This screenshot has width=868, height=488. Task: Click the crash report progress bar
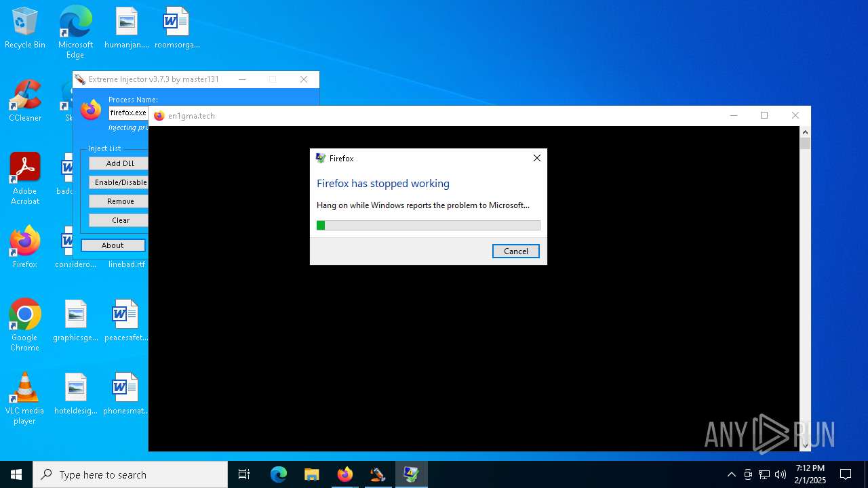(428, 225)
